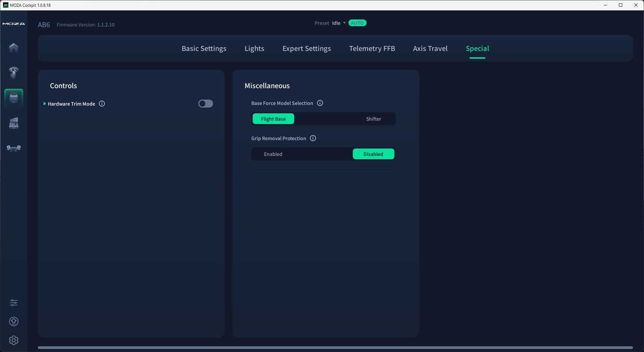This screenshot has height=352, width=644.
Task: Open the tuning sliders sidebar icon
Action: click(14, 303)
